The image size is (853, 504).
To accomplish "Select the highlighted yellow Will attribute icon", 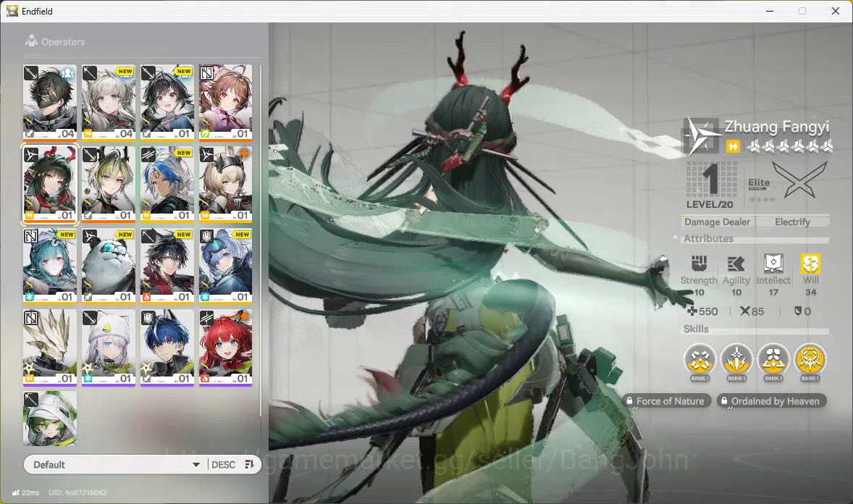I will (810, 264).
